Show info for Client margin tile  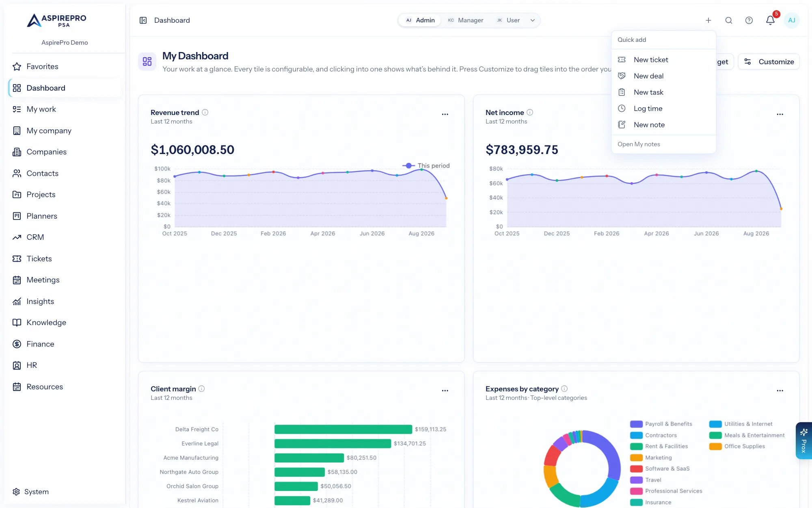coord(201,389)
